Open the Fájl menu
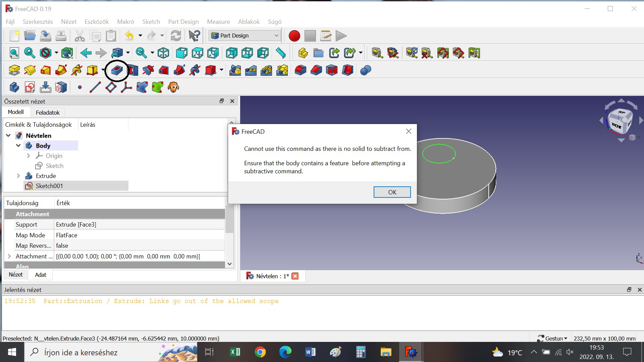The image size is (644, 362). coord(10,21)
